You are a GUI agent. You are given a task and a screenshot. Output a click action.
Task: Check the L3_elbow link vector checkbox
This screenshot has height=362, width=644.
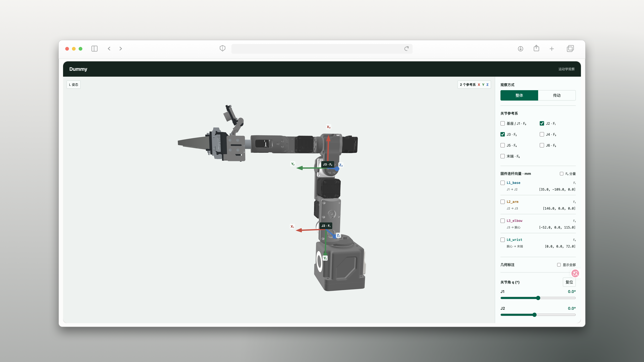(502, 221)
